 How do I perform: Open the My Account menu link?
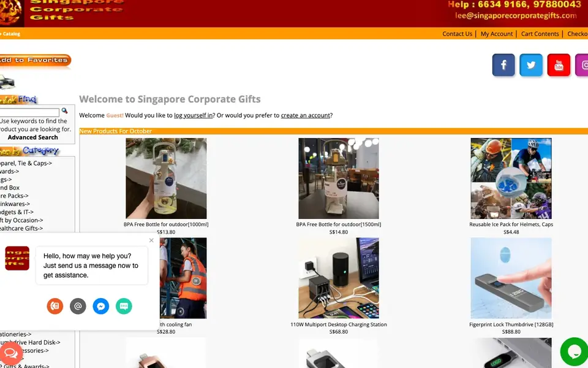tap(497, 34)
